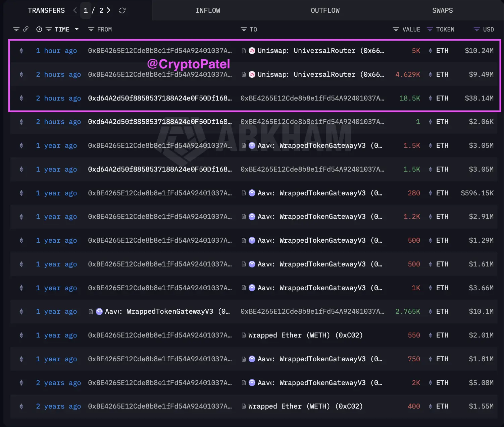Click the contract icon in the $1.55M row
This screenshot has height=427, width=504.
tap(244, 406)
